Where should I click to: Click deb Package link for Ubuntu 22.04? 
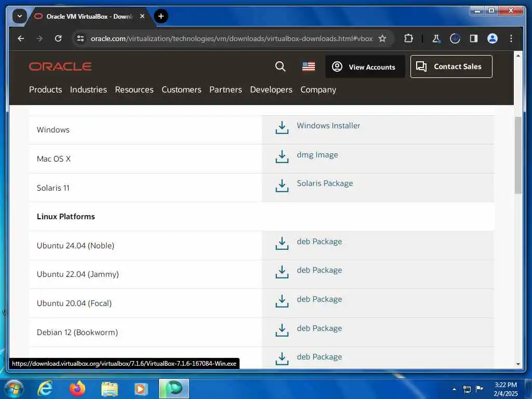pos(320,270)
